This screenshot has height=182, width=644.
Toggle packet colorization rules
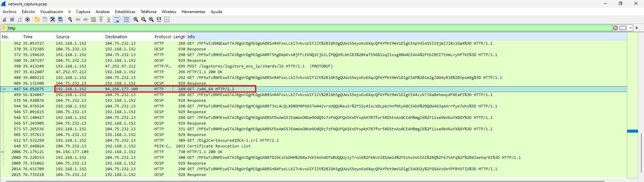click(x=126, y=20)
